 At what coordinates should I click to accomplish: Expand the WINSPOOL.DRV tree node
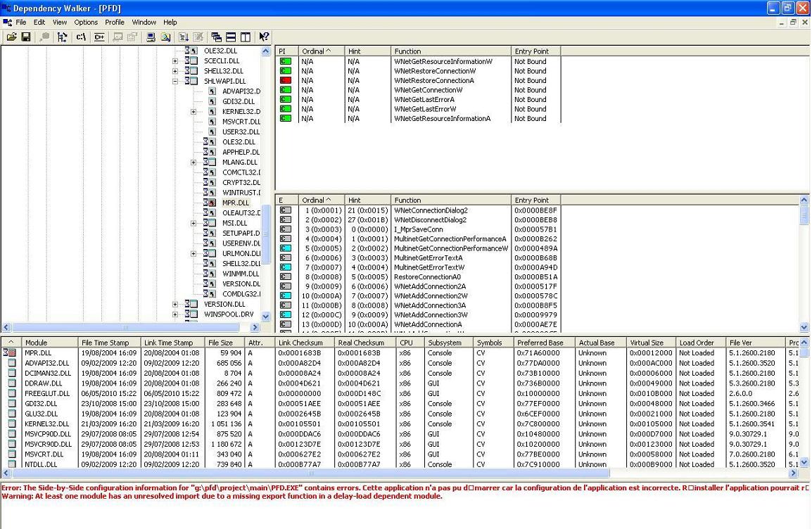[175, 314]
